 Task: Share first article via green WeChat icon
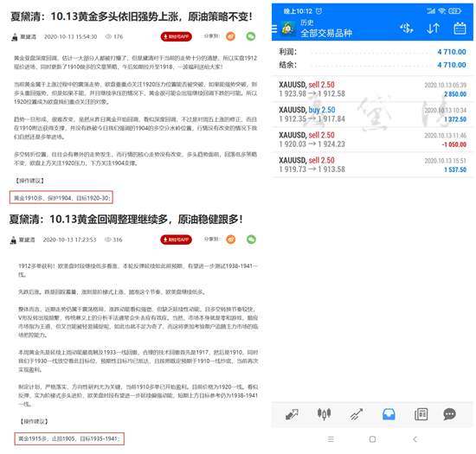[x=251, y=36]
